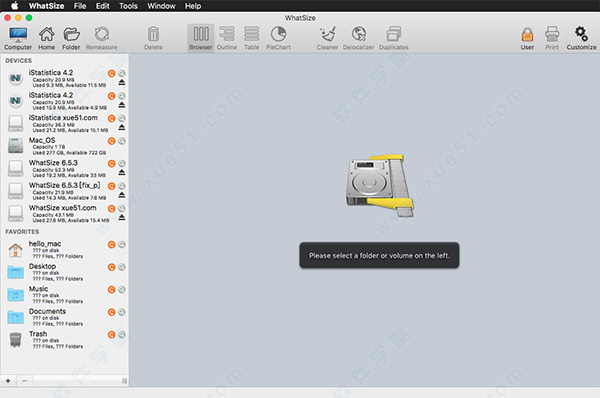600x398 pixels.
Task: Select WhatSize xue51.com volume
Action: click(x=64, y=214)
